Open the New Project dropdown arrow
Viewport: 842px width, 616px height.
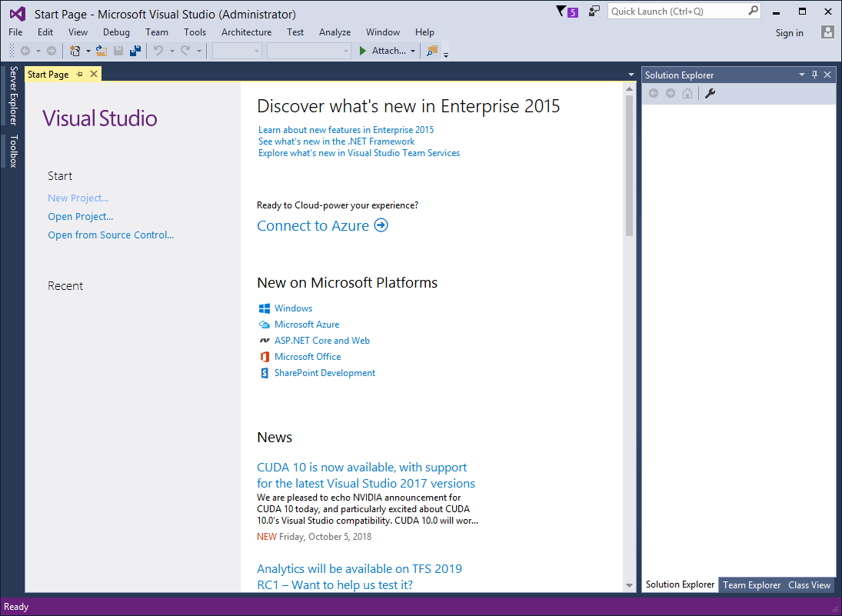pyautogui.click(x=88, y=51)
